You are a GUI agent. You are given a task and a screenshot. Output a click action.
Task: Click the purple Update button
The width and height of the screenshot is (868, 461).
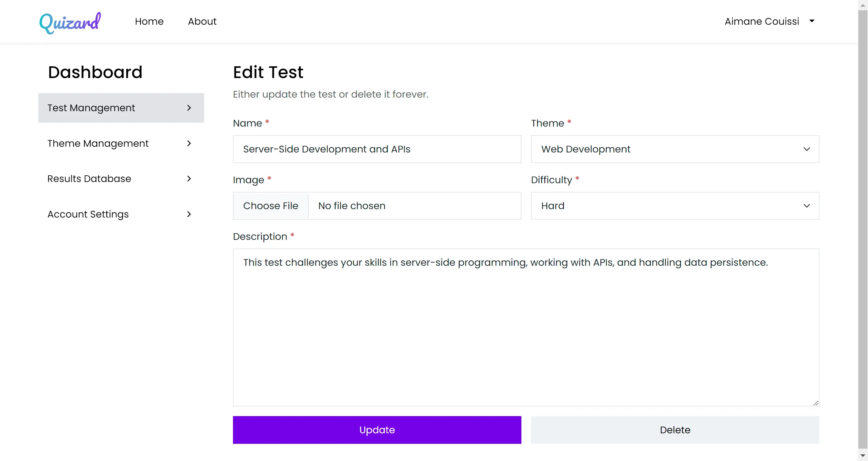[377, 430]
